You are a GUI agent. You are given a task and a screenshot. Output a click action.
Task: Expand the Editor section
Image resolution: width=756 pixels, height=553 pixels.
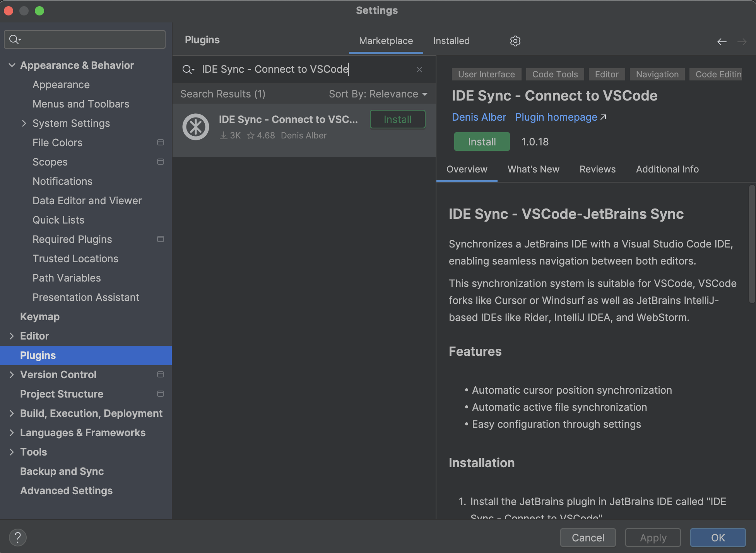(12, 336)
